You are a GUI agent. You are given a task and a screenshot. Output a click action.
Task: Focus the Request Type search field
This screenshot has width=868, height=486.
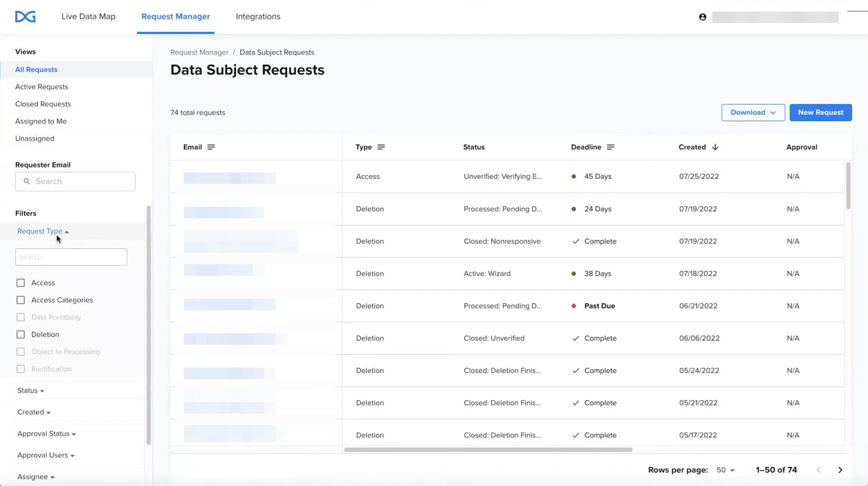pyautogui.click(x=71, y=257)
